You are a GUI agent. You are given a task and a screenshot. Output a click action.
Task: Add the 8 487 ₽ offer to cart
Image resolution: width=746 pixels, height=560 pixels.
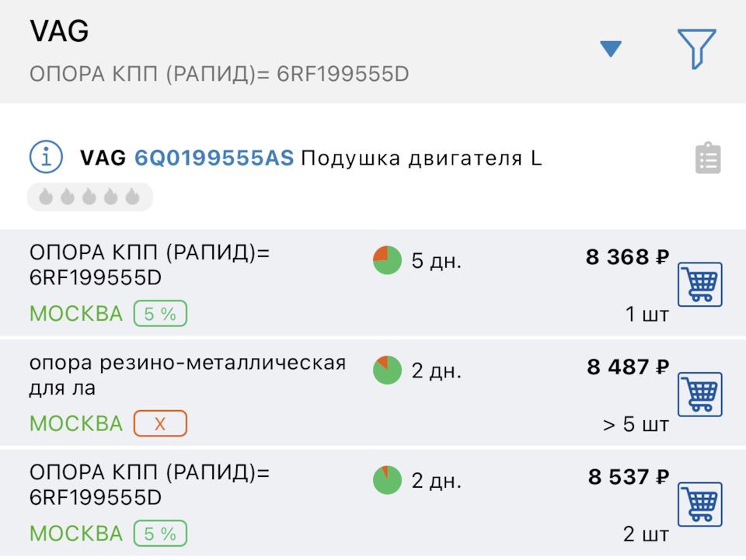coord(700,395)
